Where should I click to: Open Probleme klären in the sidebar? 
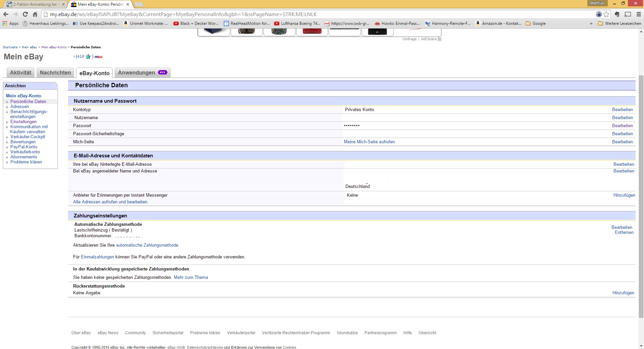(26, 162)
